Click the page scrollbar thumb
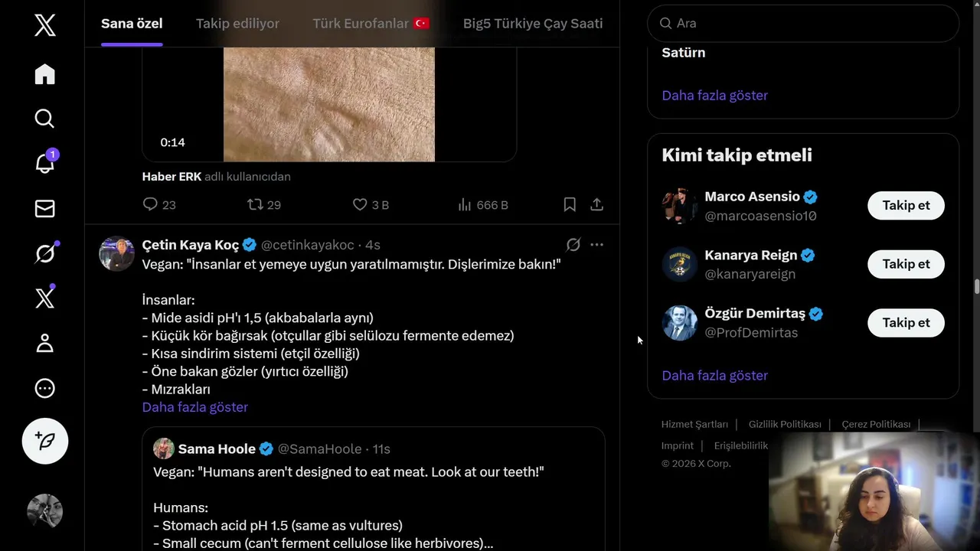980x551 pixels. [976, 287]
